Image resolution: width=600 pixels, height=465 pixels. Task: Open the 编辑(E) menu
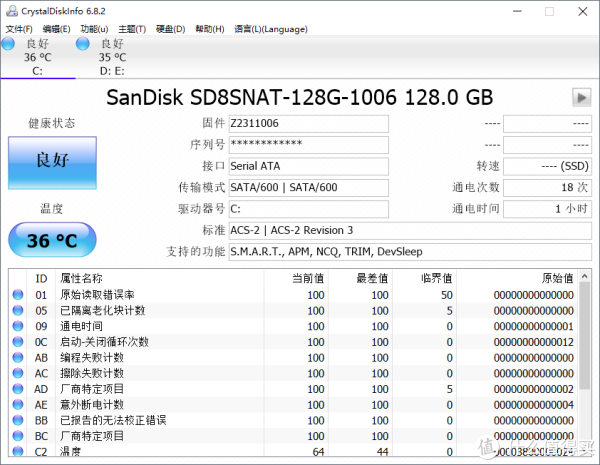[57, 29]
